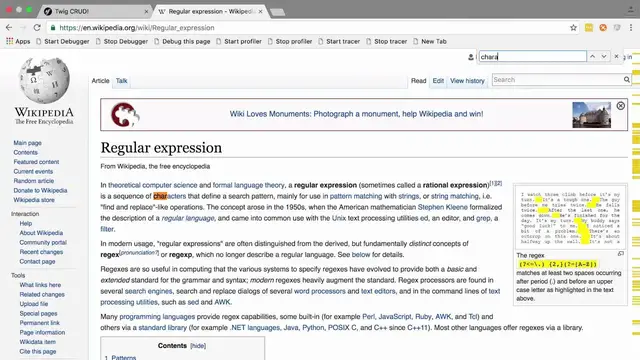
Task: Select the Regular expression - Wikipedia tab
Action: pos(210,11)
